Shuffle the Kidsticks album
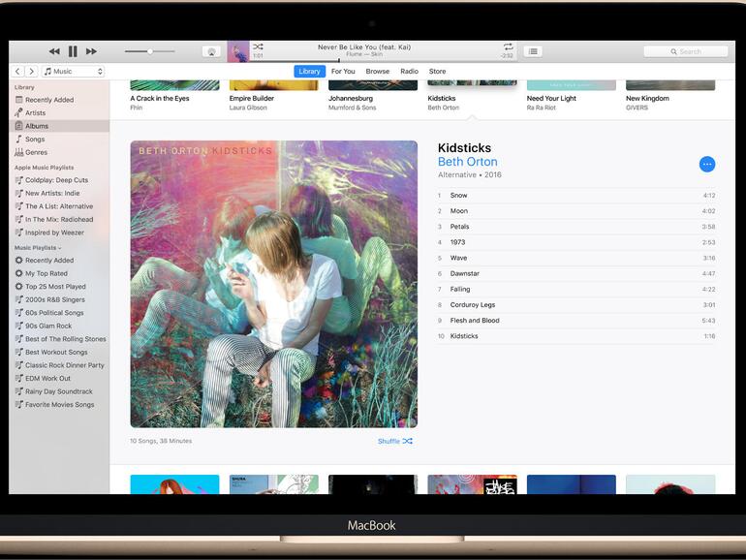Image resolution: width=746 pixels, height=560 pixels. point(395,441)
